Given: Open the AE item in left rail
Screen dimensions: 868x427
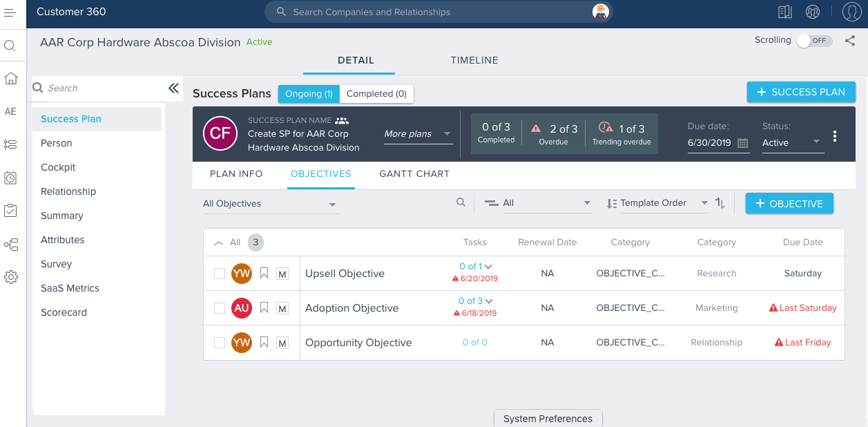Looking at the screenshot, I should click(10, 111).
